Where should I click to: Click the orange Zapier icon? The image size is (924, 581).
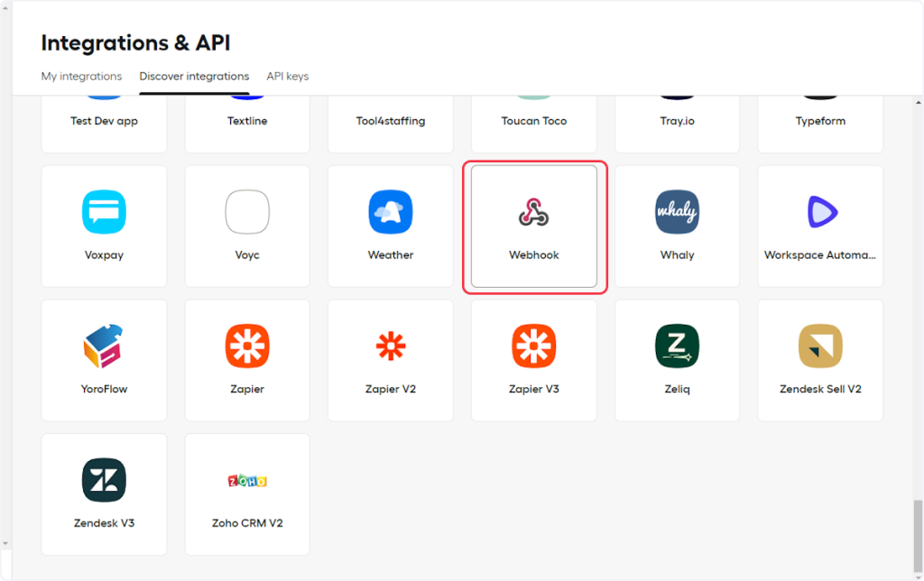247,346
